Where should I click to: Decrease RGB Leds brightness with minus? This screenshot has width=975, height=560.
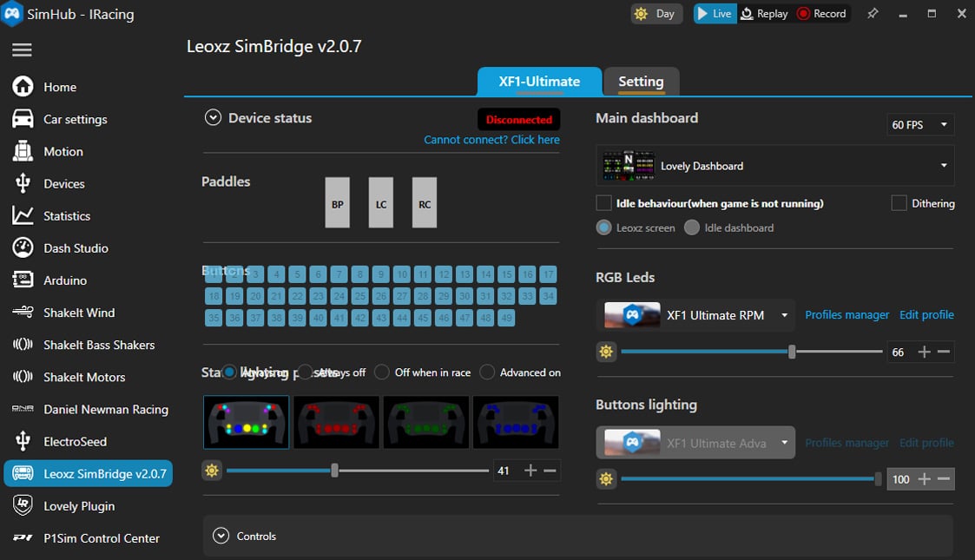tap(944, 352)
